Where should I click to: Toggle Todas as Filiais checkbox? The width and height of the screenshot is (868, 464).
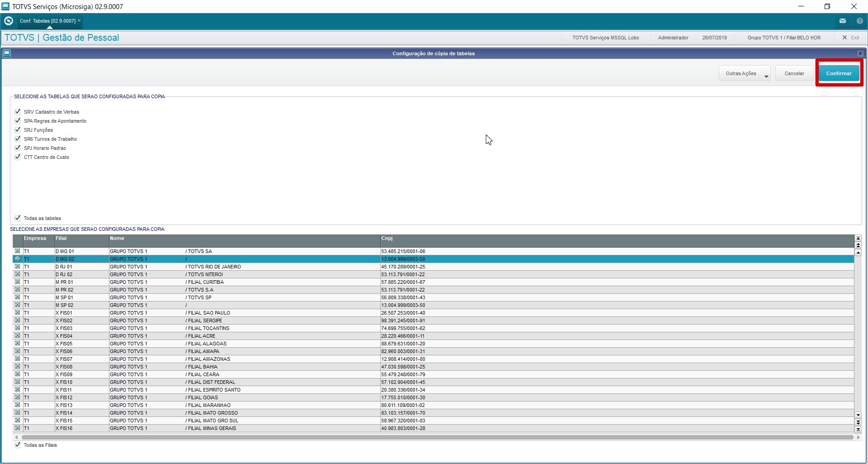point(18,445)
